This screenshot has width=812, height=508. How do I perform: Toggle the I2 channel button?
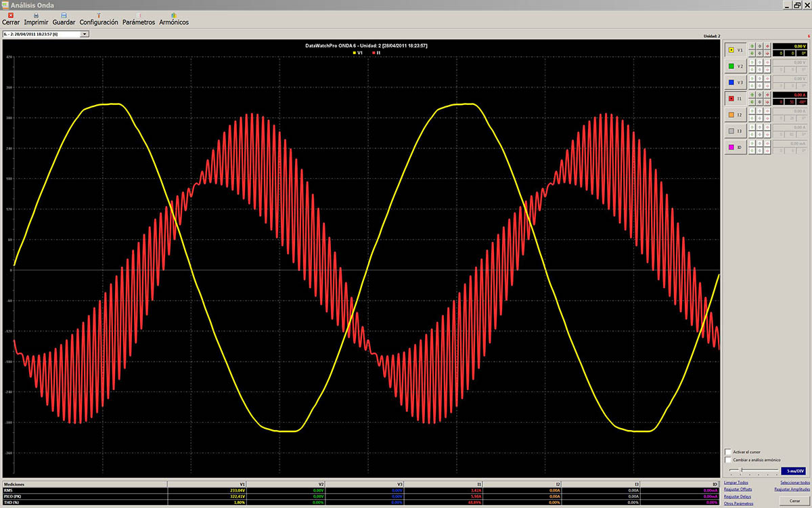pos(736,115)
